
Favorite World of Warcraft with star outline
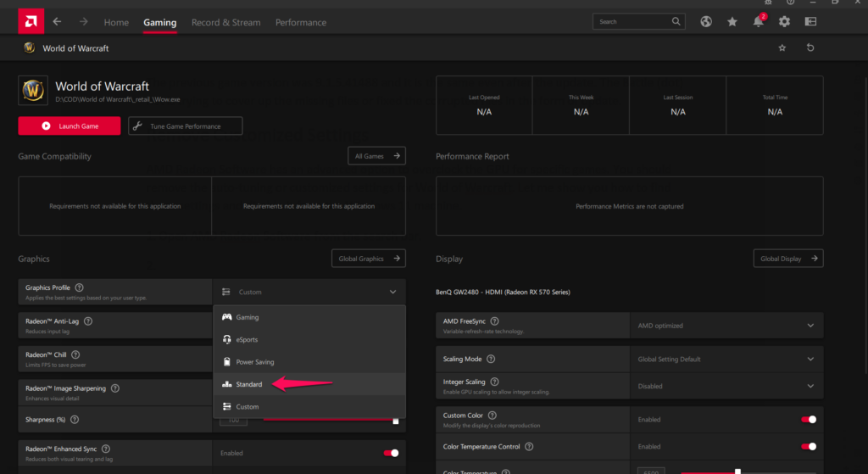[782, 47]
